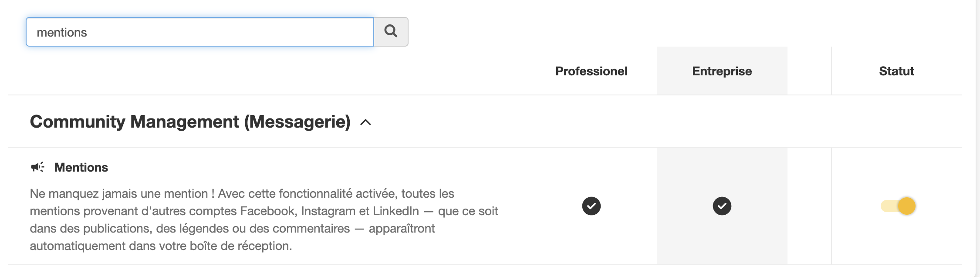The image size is (980, 277).
Task: Click the Mentions description paragraph
Action: [x=264, y=220]
